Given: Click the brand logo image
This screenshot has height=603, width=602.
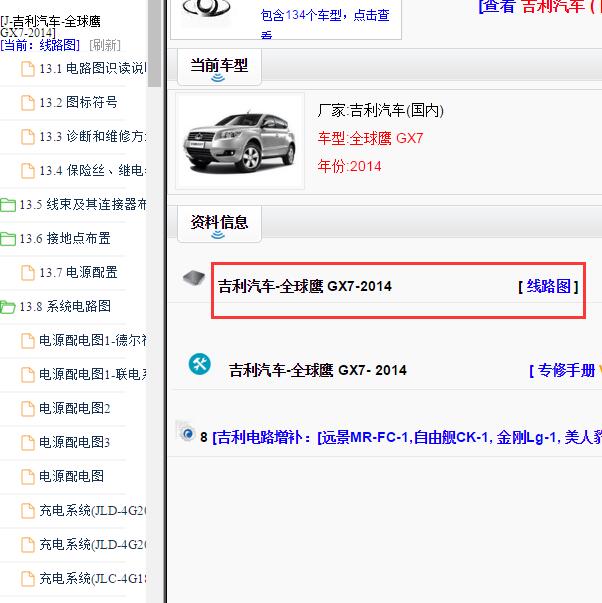Looking at the screenshot, I should click(x=206, y=10).
